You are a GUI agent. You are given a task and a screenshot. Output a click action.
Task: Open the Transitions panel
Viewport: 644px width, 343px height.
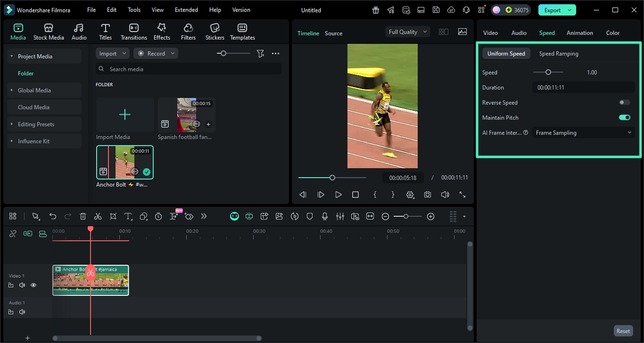pos(133,31)
